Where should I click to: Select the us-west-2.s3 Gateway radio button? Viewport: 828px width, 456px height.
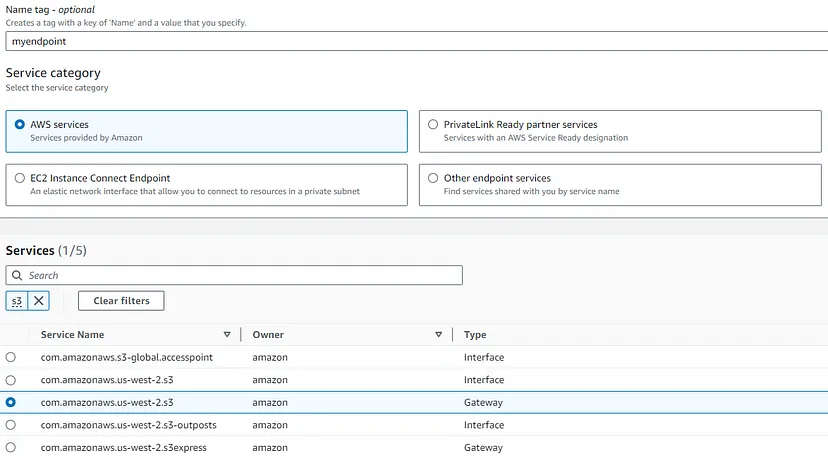(x=11, y=402)
